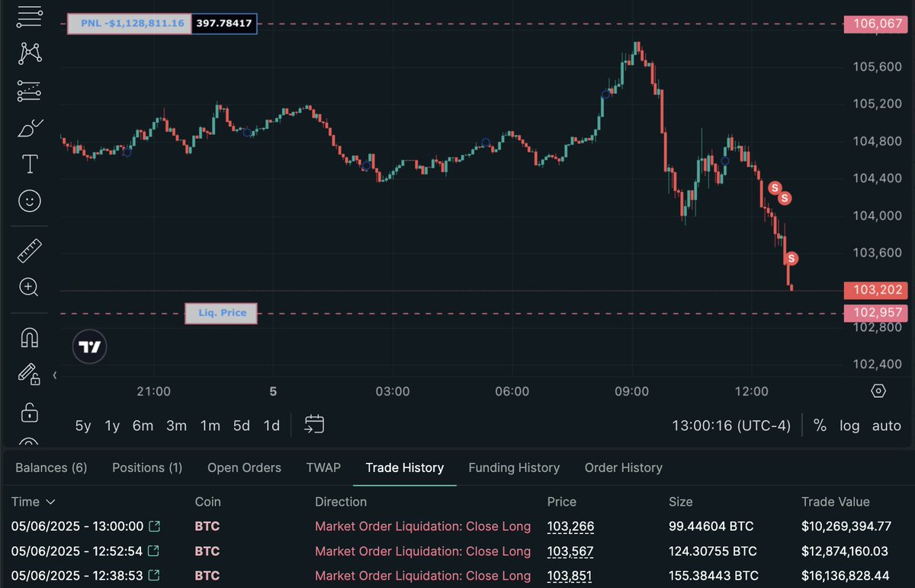The width and height of the screenshot is (915, 588).
Task: Open the XABCD Pattern tools
Action: click(29, 53)
